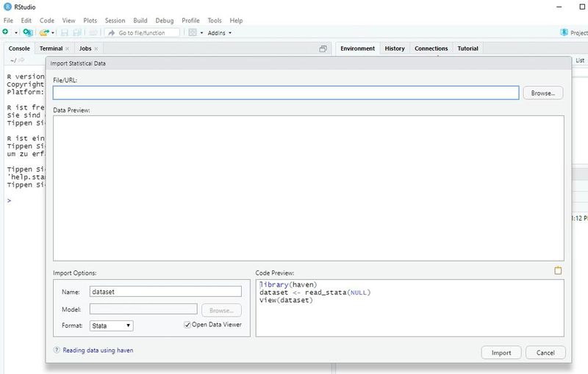Viewport: 588px width, 374px height.
Task: Close the Jobs tab
Action: (96, 48)
